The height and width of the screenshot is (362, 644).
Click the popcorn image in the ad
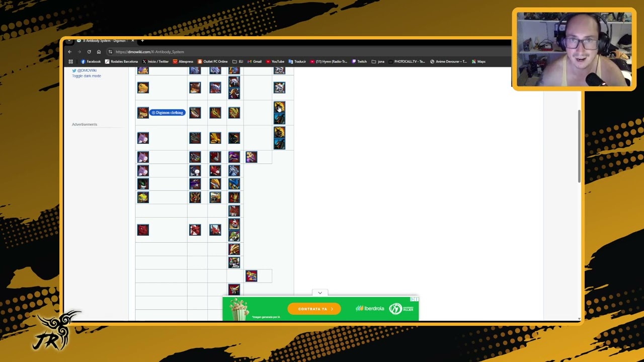click(x=238, y=308)
